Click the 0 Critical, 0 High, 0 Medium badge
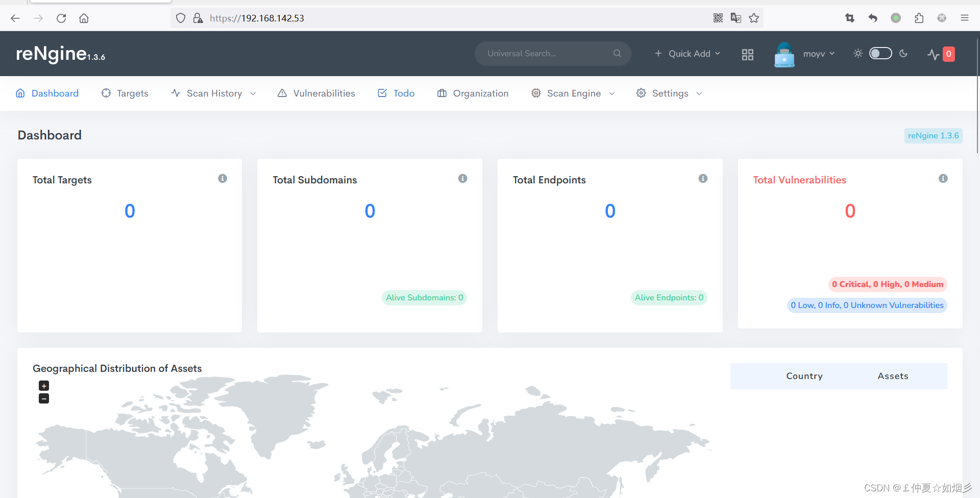980x498 pixels. (887, 284)
